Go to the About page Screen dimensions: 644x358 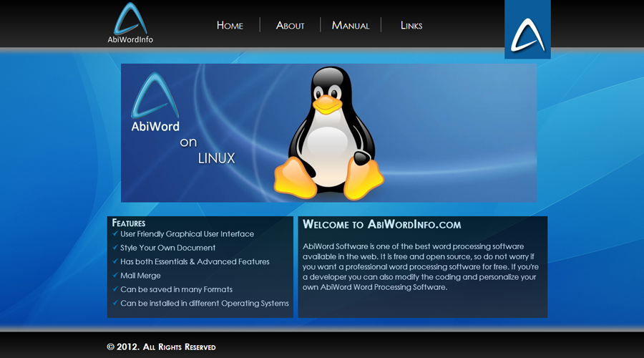pos(291,26)
